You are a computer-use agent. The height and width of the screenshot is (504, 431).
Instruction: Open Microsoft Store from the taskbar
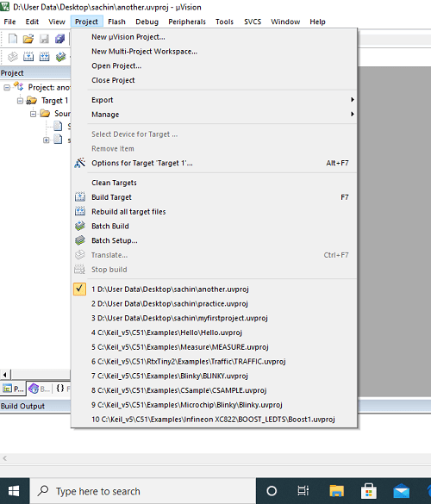tap(369, 491)
